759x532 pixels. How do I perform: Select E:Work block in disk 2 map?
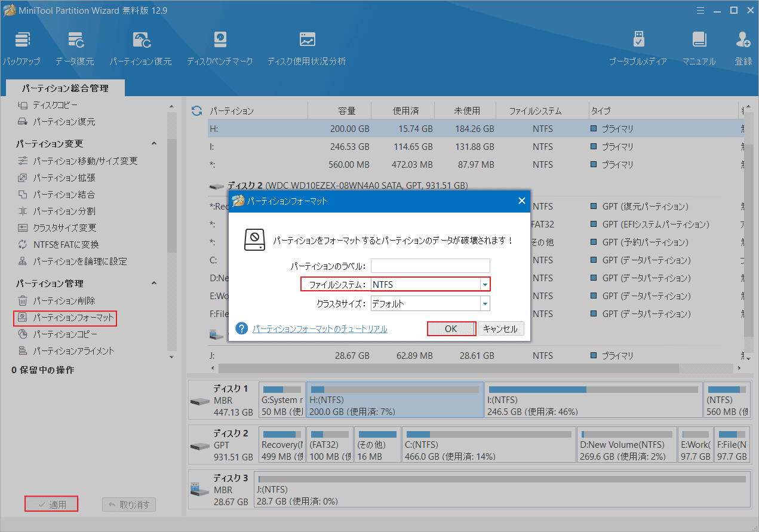tap(696, 445)
